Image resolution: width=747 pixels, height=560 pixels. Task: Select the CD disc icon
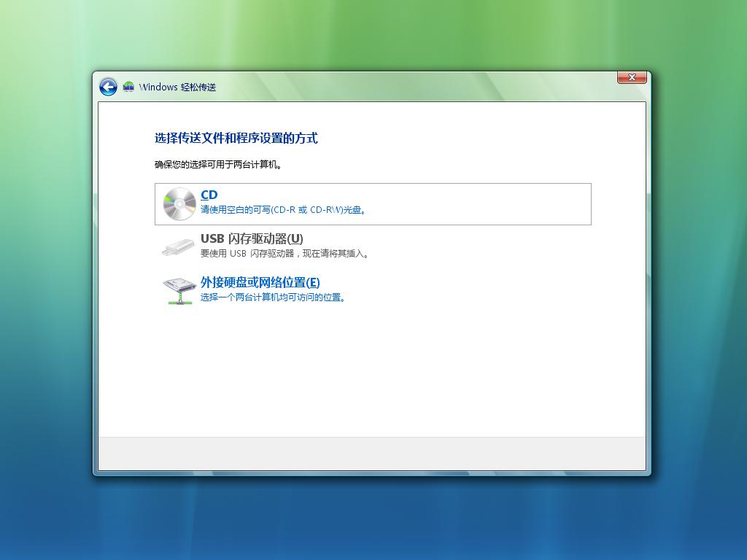(179, 204)
